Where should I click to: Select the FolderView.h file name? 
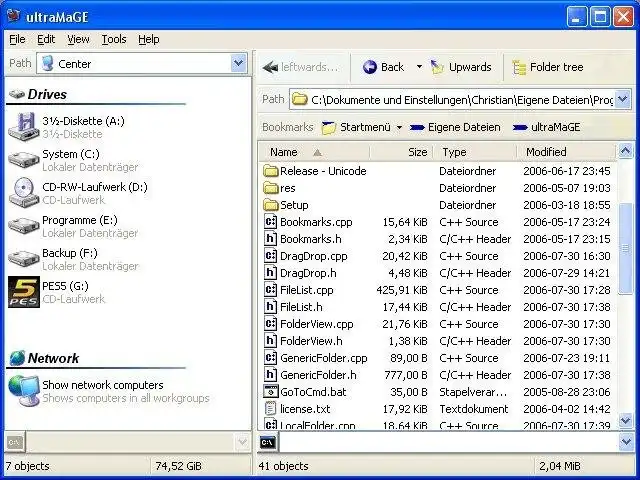[x=311, y=341]
